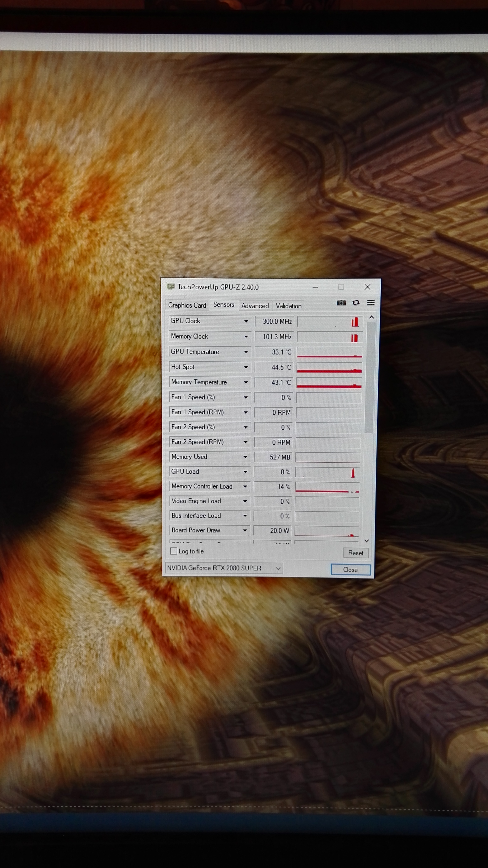This screenshot has height=868, width=488.
Task: Open the GPU Clock sensor dropdown
Action: (x=246, y=322)
